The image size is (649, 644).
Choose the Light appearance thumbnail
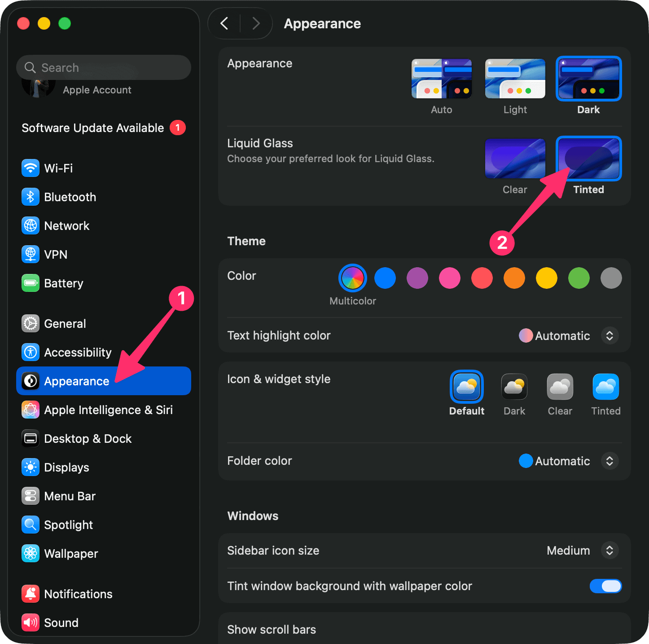click(515, 79)
